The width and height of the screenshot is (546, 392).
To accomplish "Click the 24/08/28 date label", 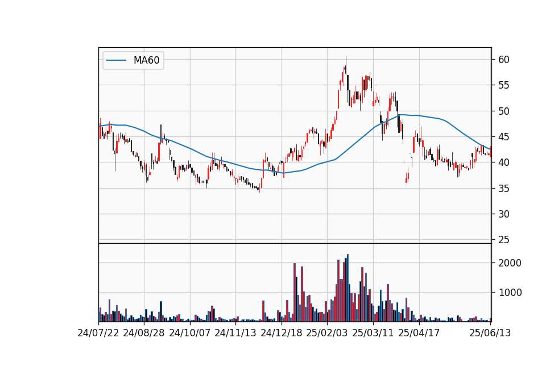I will click(x=144, y=333).
